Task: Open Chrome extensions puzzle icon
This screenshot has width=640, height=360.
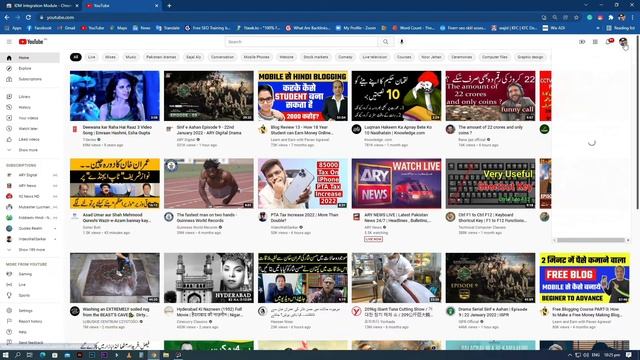Action: pos(611,18)
